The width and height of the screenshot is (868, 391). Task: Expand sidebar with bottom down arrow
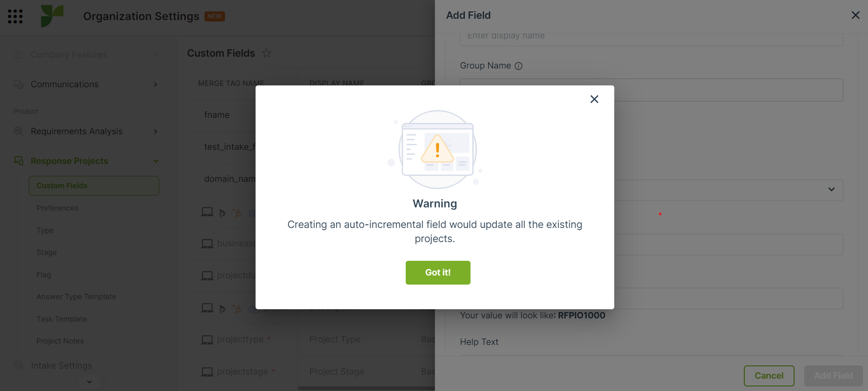point(89,382)
